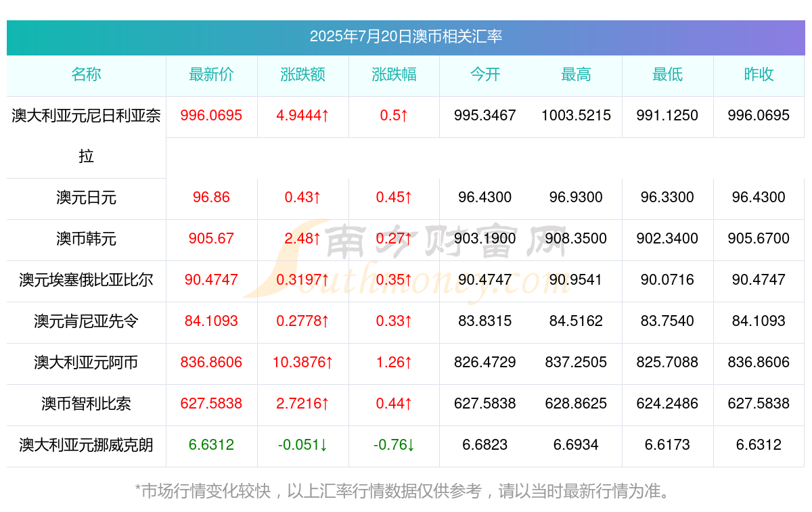This screenshot has width=812, height=512.
Task: Click change amount 0.2778↑
Action: (303, 321)
